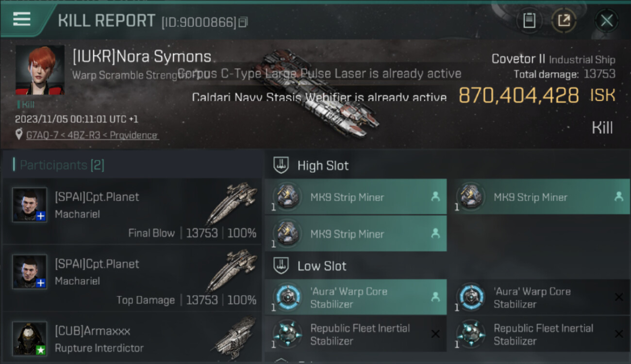
Task: Toggle X on unhighlighted 'Aura' Warp Core Stabilizer
Action: coord(619,297)
